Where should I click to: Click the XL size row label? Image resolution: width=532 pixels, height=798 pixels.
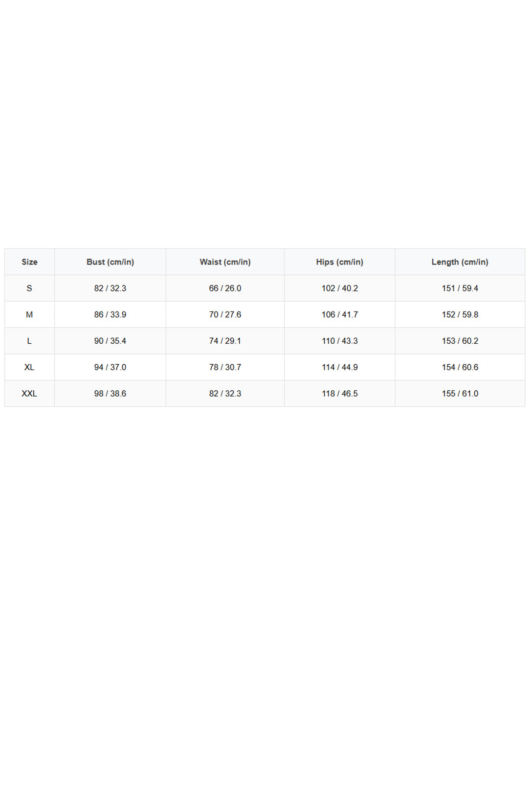[x=29, y=367]
